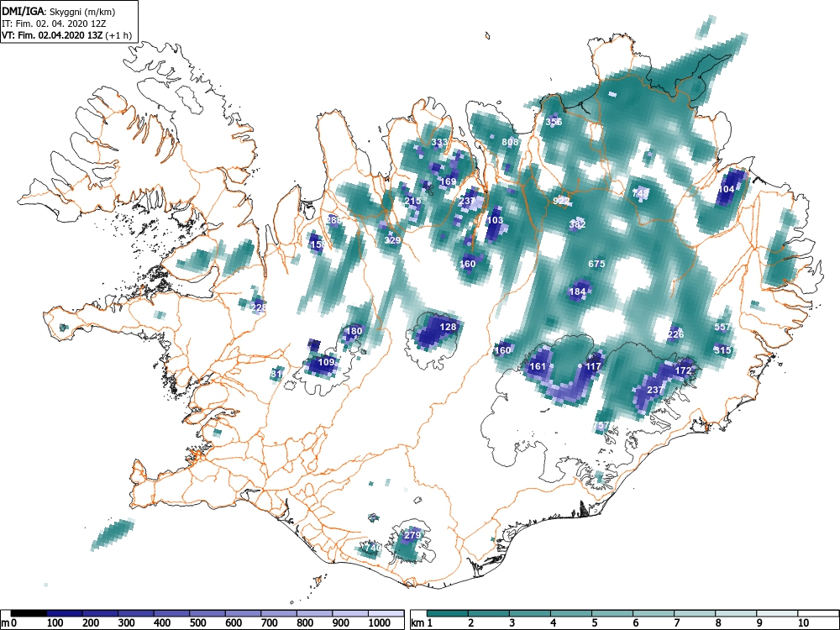This screenshot has height=630, width=840.
Task: Pick m-scale swatch between 900 and 1000
Action: pos(350,613)
